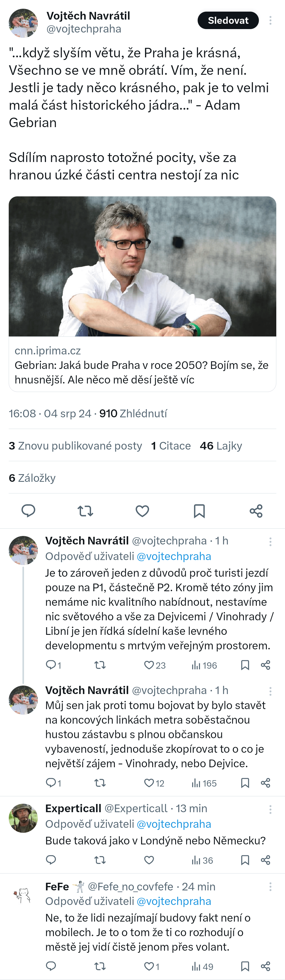Open more options for FeFe reply
Screen dimensions: 285x980
click(270, 887)
